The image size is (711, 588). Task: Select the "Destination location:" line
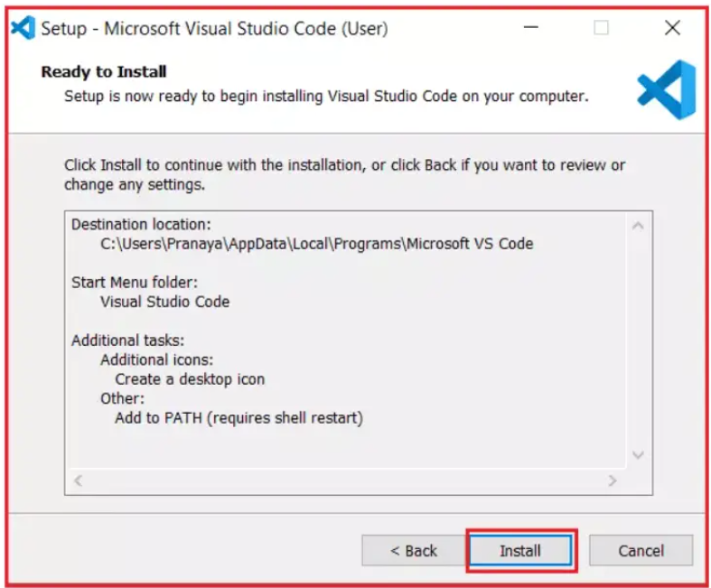tap(141, 224)
